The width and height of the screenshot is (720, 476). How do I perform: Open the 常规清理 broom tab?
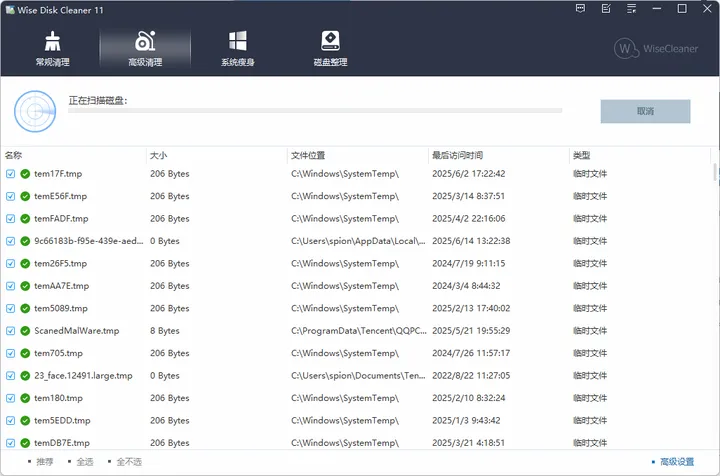click(52, 49)
